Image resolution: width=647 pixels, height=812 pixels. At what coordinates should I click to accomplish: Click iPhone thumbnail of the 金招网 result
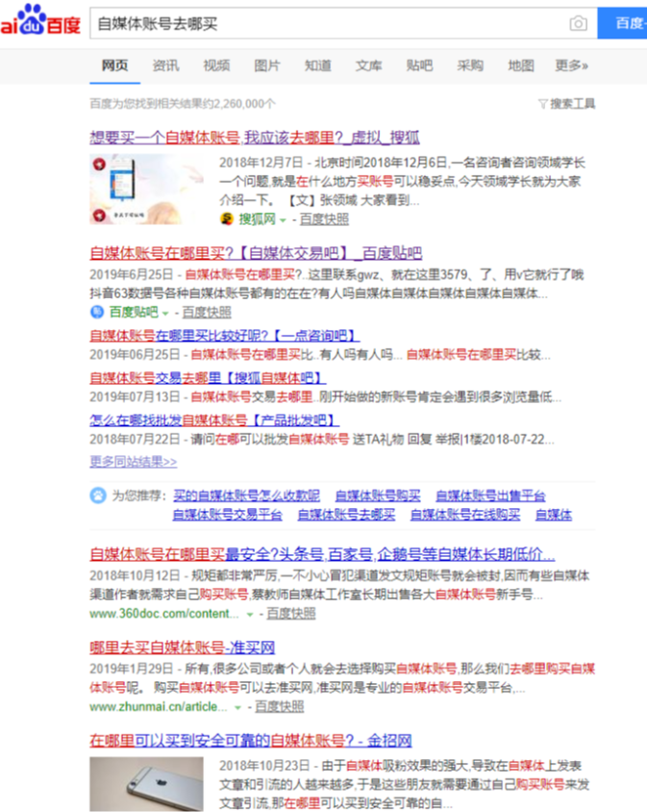tap(146, 784)
